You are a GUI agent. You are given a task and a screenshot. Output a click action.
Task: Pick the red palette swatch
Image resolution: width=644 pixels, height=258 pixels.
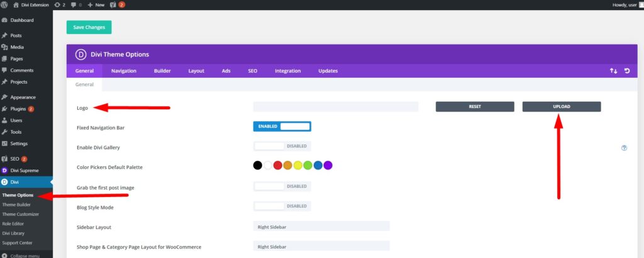click(277, 165)
